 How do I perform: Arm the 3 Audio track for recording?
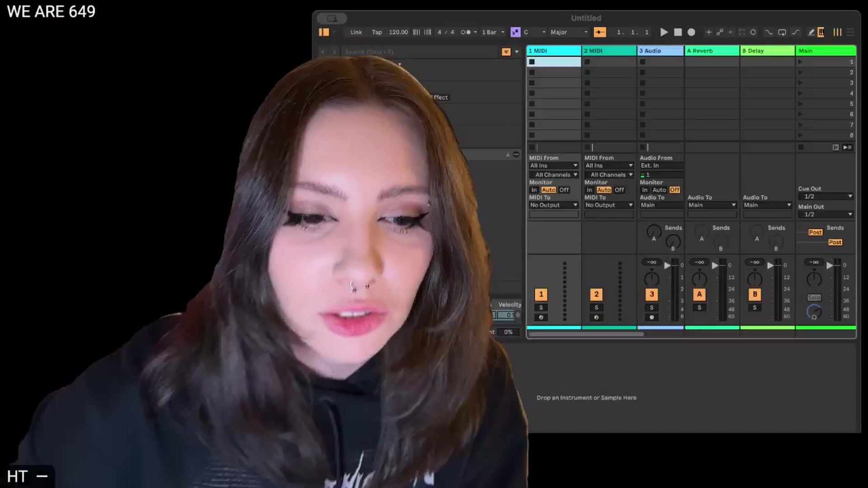click(x=651, y=317)
